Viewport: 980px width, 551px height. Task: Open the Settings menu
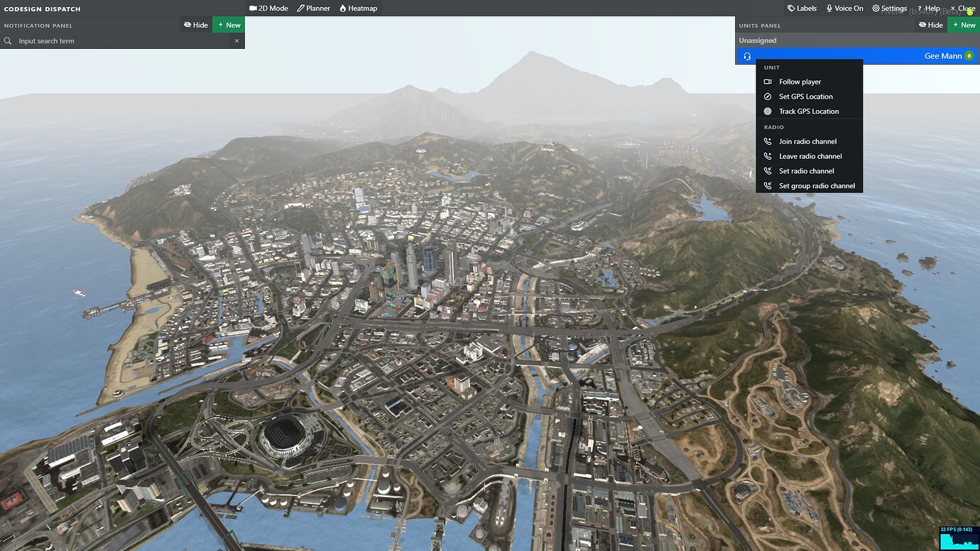[889, 8]
